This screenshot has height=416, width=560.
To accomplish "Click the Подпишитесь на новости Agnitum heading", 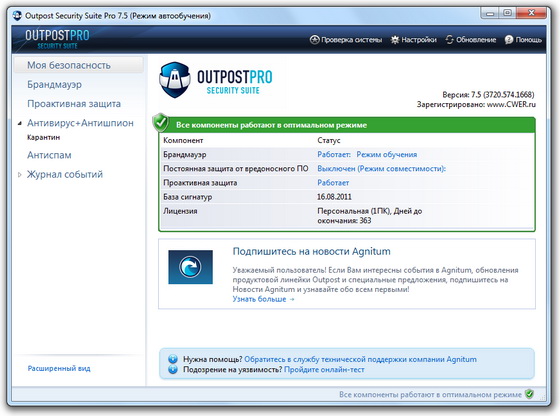I will click(311, 251).
